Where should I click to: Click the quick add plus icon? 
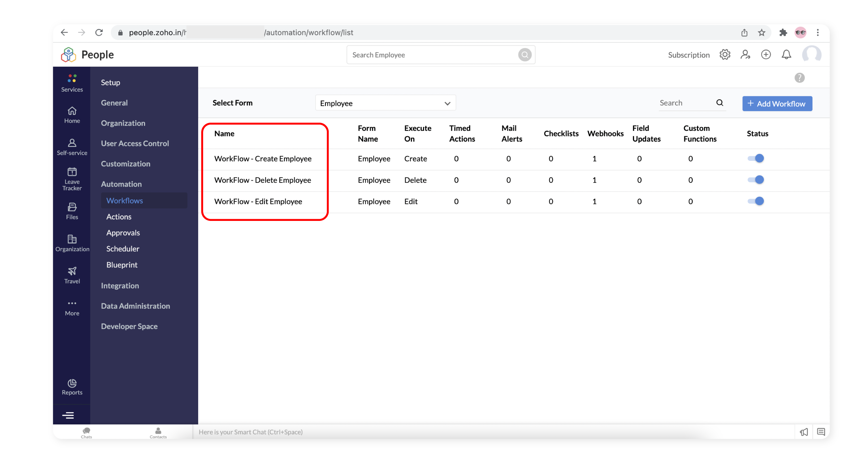tap(766, 55)
